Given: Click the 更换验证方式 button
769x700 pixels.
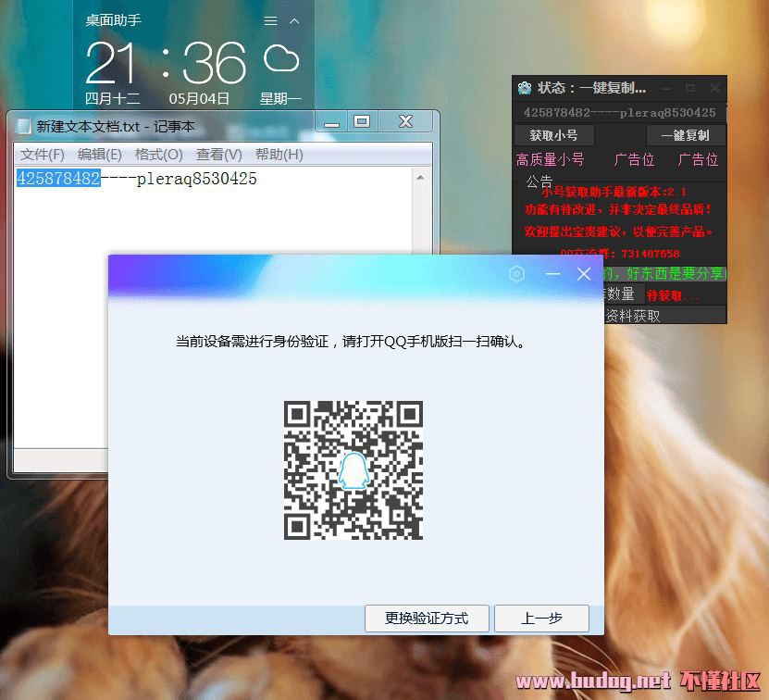Looking at the screenshot, I should (x=426, y=619).
